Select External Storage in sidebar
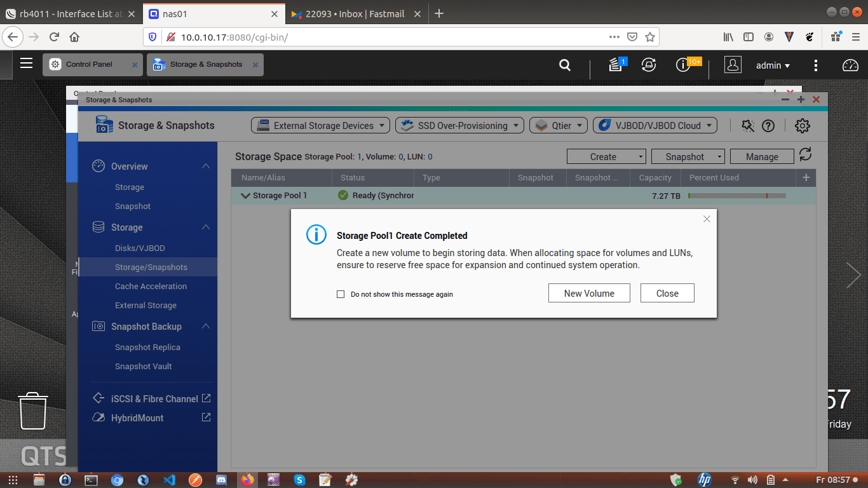 coord(146,305)
